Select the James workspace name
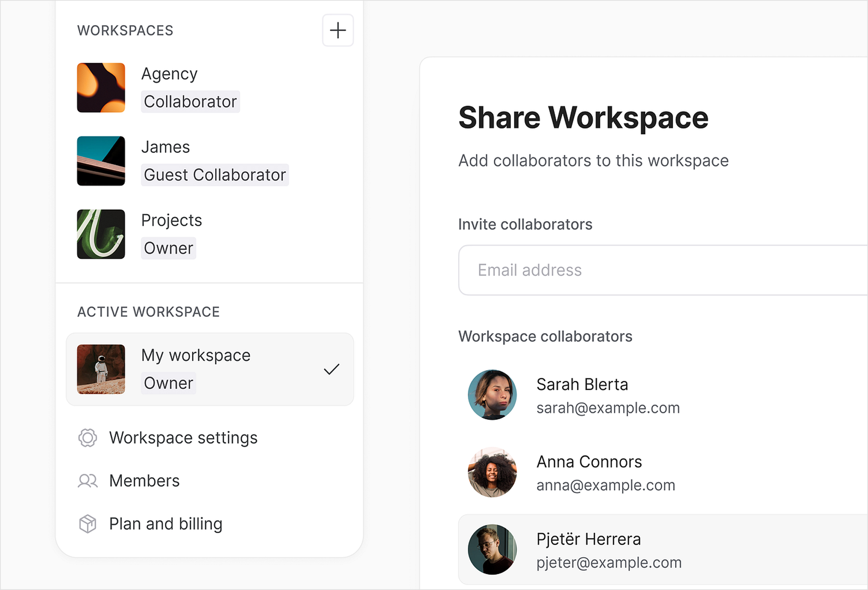This screenshot has width=868, height=590. pyautogui.click(x=165, y=147)
